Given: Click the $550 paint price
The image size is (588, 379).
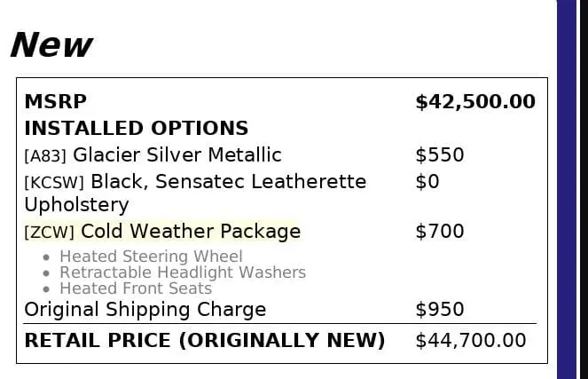Looking at the screenshot, I should point(439,155).
